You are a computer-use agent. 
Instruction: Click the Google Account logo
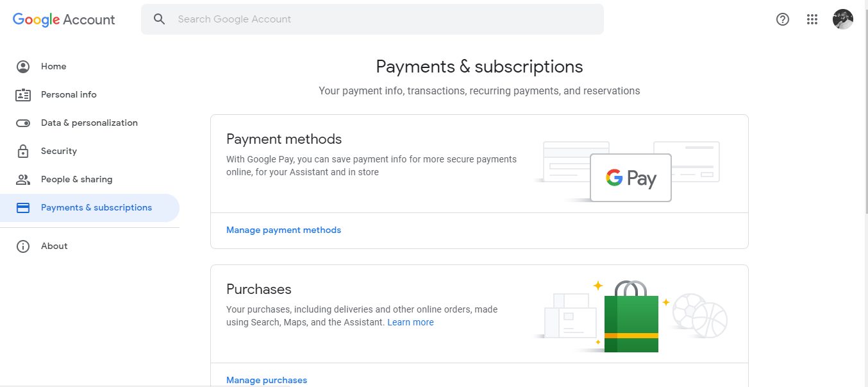click(x=63, y=20)
